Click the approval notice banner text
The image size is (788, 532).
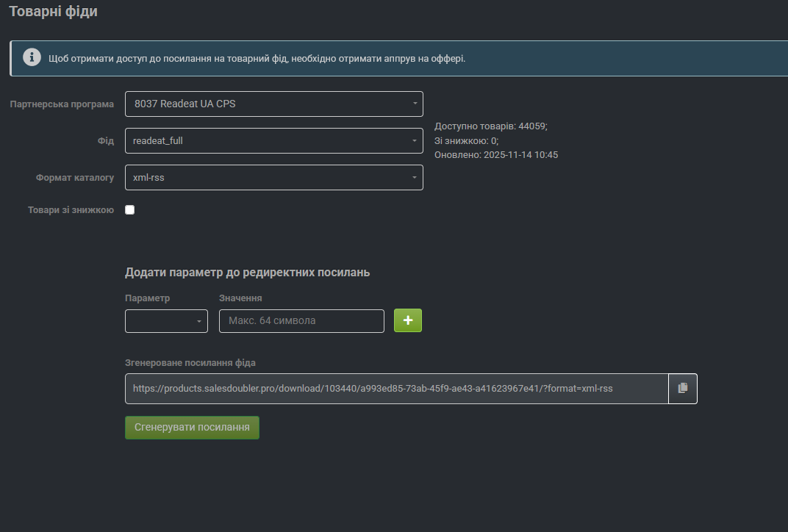coord(257,58)
